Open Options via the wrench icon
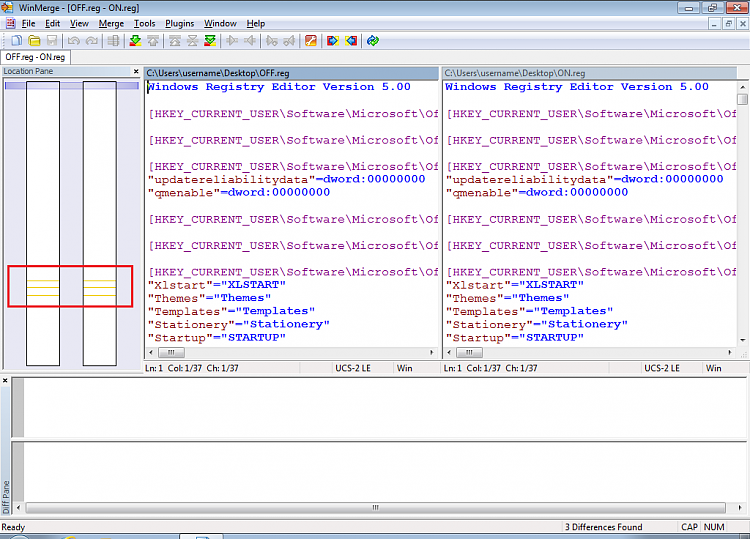Viewport: 750px width, 539px height. click(x=311, y=41)
